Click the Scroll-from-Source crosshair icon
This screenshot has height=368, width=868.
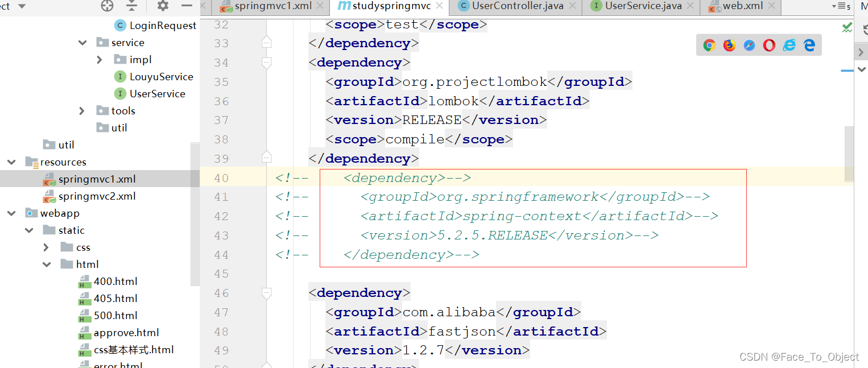[x=107, y=5]
